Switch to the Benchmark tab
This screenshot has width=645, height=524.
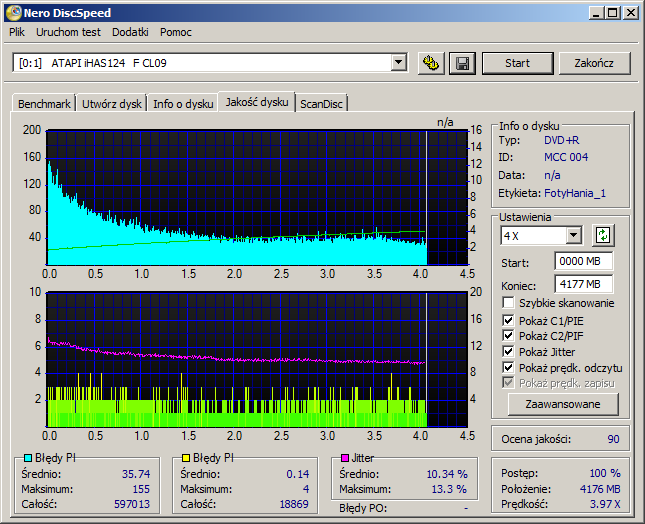[x=44, y=104]
